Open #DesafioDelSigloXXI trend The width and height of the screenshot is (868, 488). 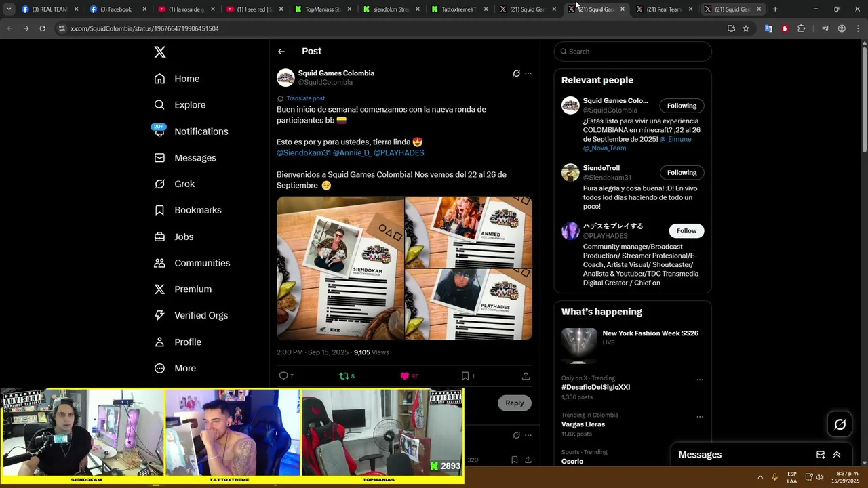(x=595, y=388)
